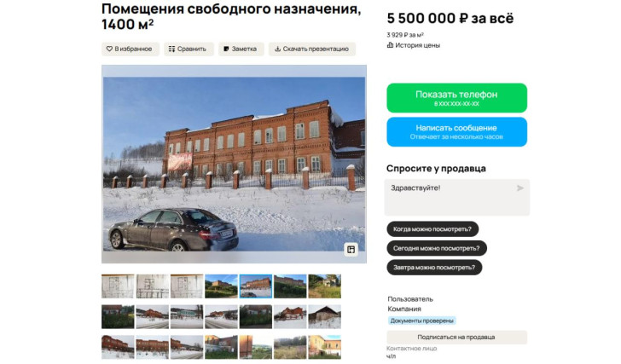
Task: Show phone number with green button
Action: [456, 98]
